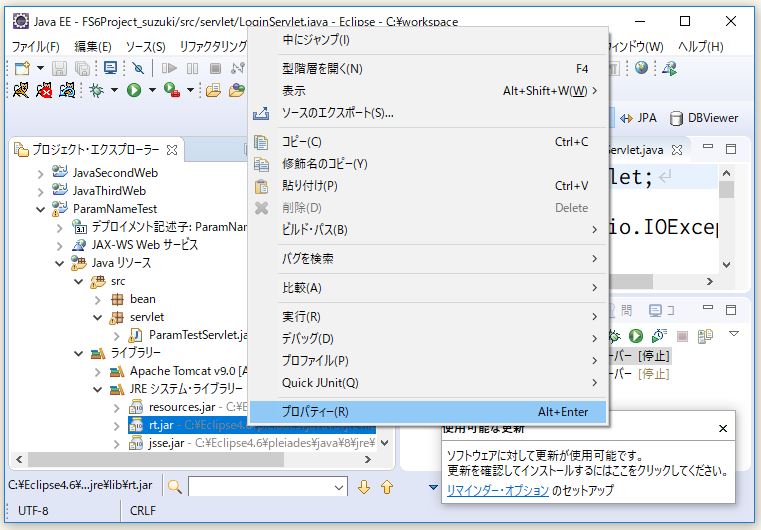Click リマインダー・オプション link

pos(497,490)
